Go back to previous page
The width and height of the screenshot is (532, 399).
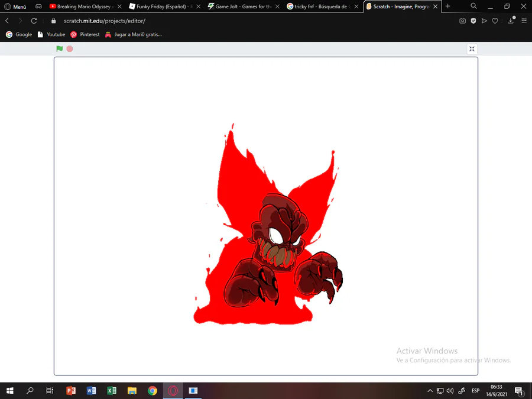[x=7, y=21]
